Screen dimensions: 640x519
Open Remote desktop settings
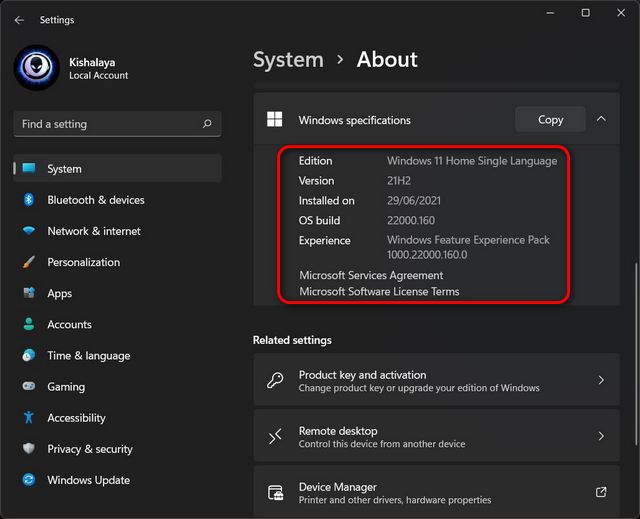(436, 436)
